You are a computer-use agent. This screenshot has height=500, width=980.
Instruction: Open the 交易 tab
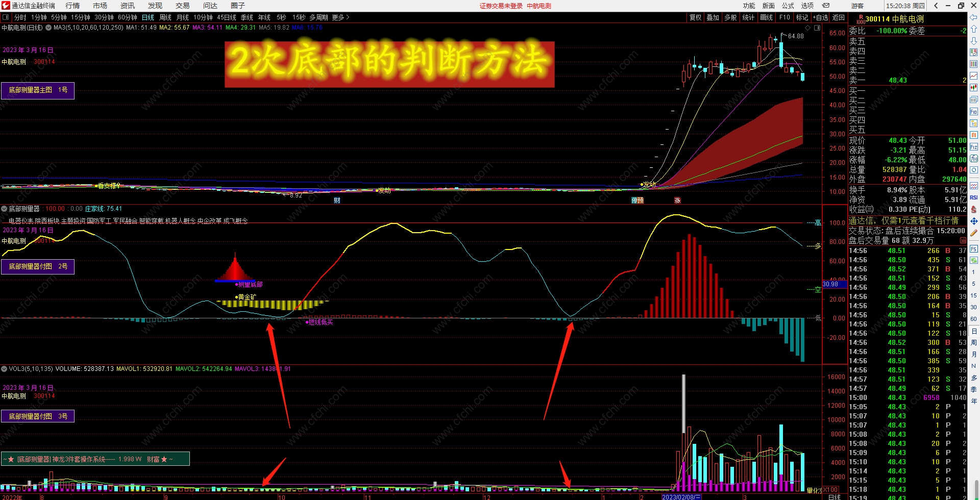[183, 6]
